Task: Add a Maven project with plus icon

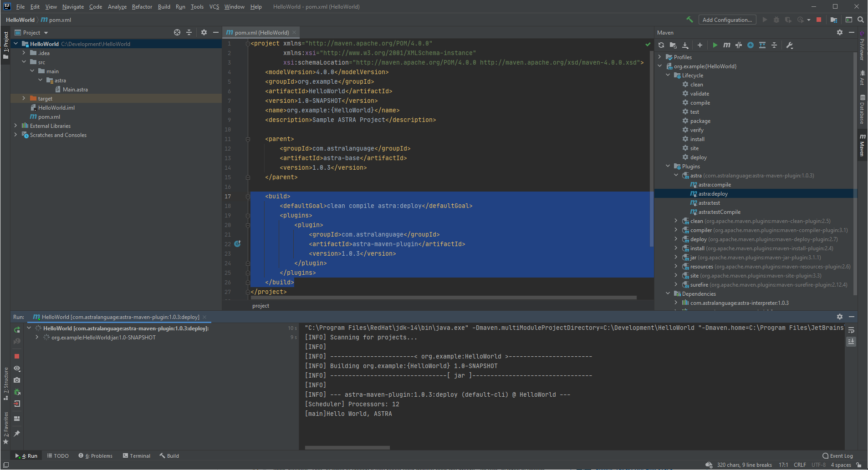Action: [x=700, y=45]
